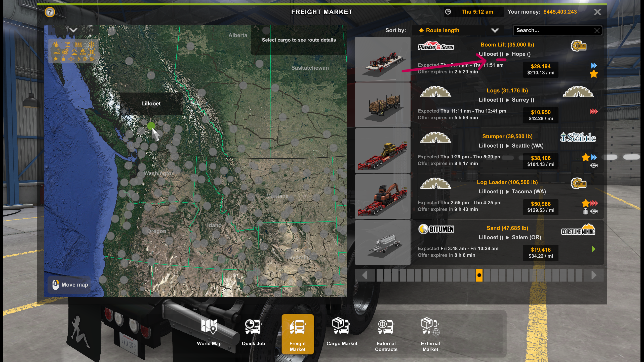This screenshot has height=362, width=644.
Task: Click the current page marker in pagination bar
Action: [x=479, y=275]
